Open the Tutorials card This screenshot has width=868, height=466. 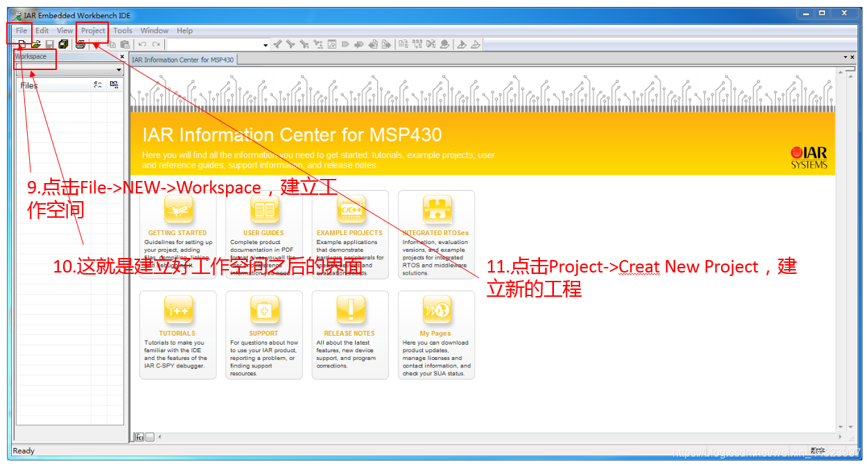tap(177, 335)
